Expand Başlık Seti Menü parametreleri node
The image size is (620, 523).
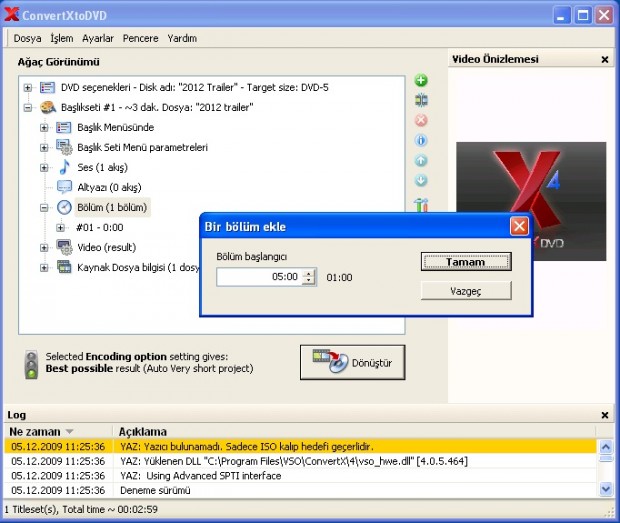pyautogui.click(x=44, y=148)
